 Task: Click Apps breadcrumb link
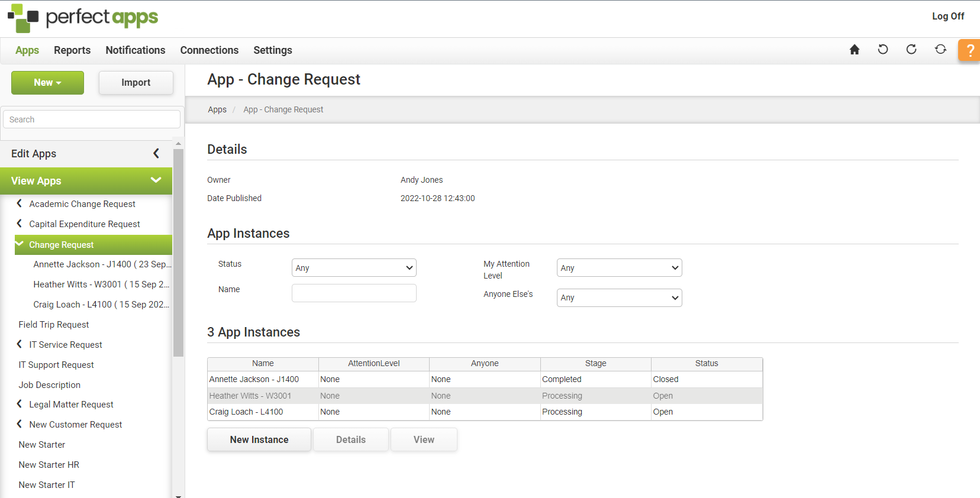click(x=217, y=109)
